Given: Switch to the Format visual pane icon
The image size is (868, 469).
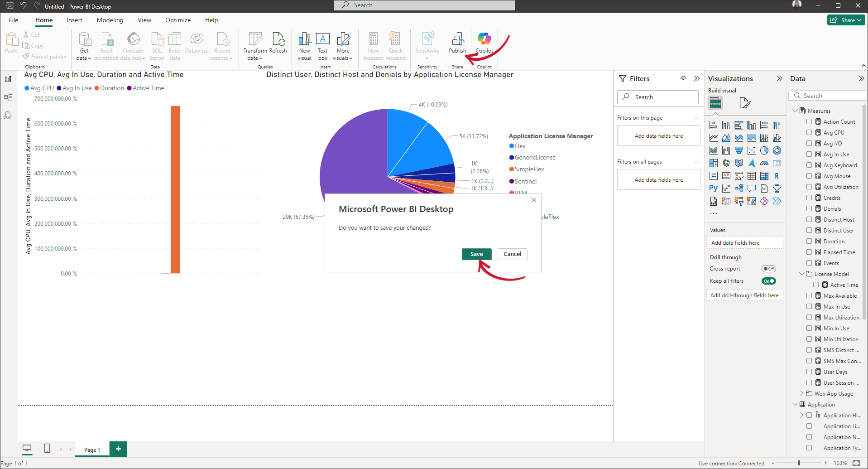Looking at the screenshot, I should [744, 103].
